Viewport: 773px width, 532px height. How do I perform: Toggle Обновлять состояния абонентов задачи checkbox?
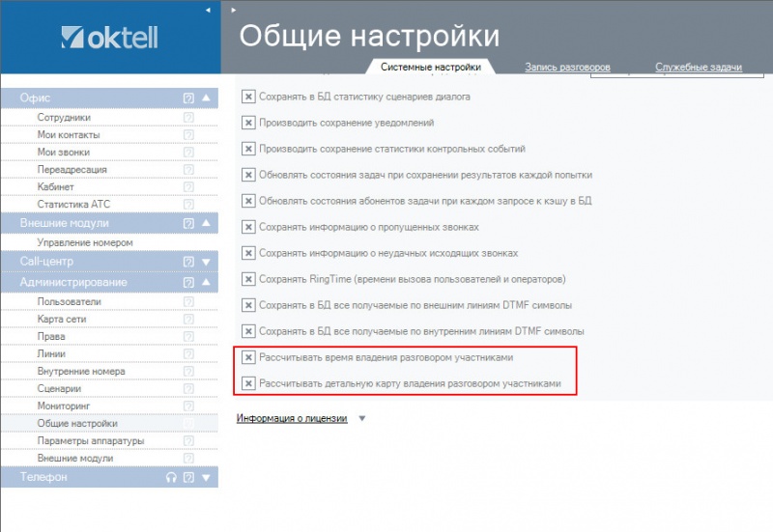248,201
